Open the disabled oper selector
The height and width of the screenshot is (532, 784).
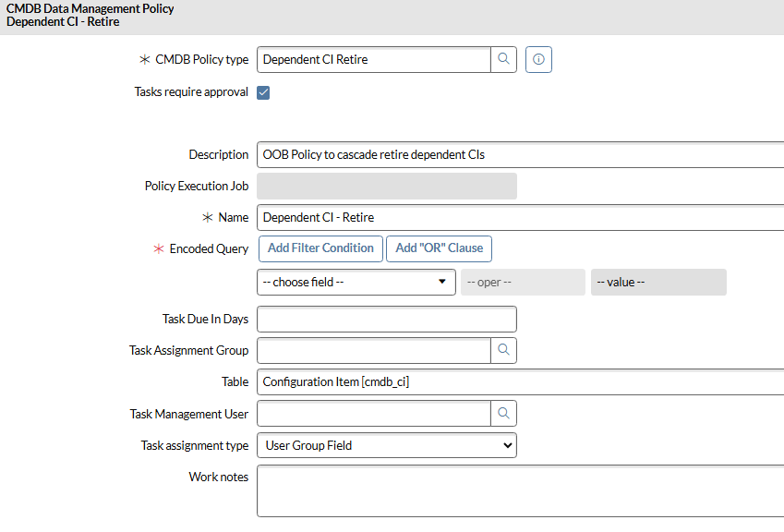click(x=523, y=283)
